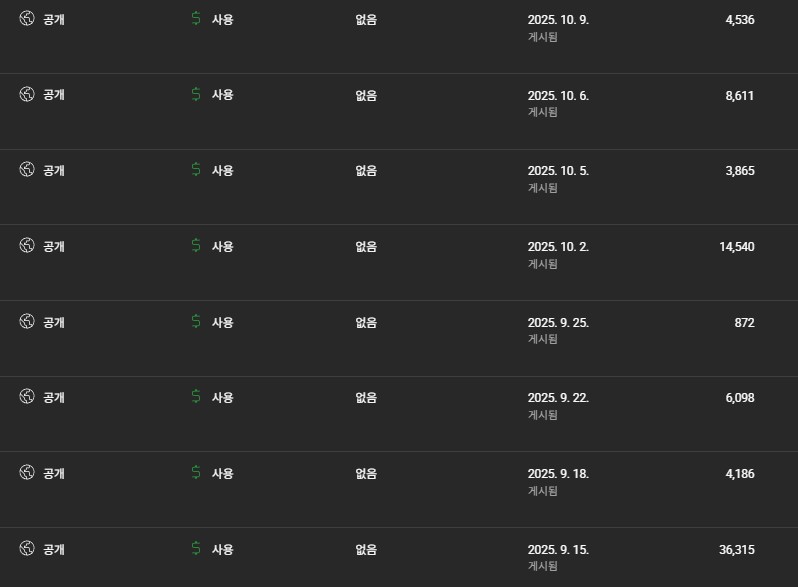Click the 14,540 view count
Screen dimensions: 798x587
pos(736,246)
